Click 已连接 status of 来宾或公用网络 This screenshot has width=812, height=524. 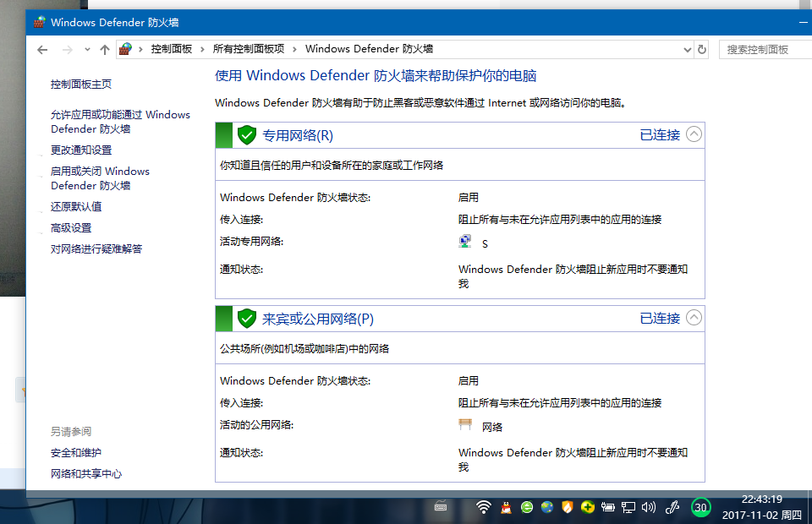660,318
